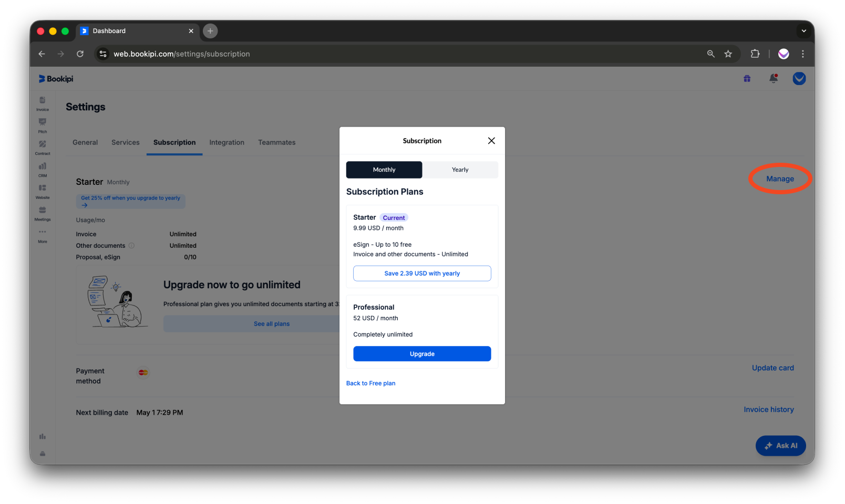Select the Website builder icon

[x=42, y=191]
